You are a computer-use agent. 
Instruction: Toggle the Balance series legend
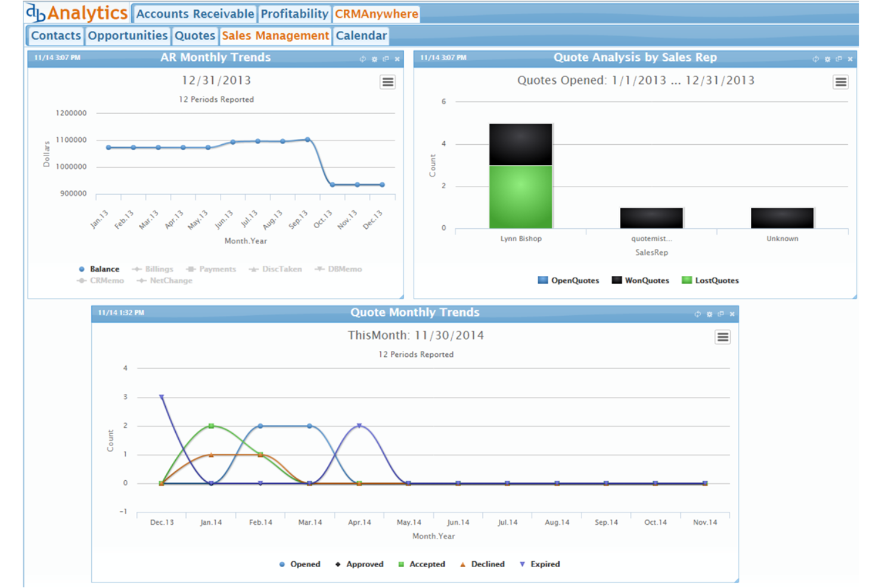(99, 269)
